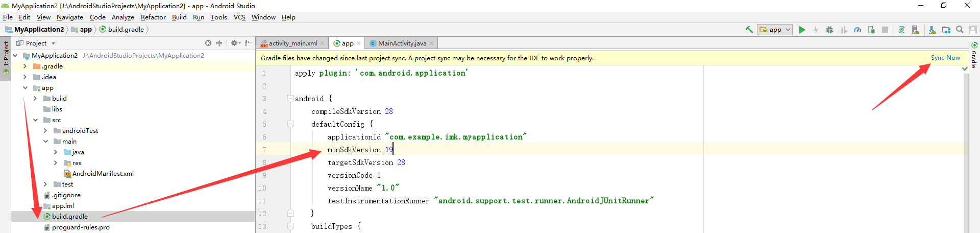Screen dimensions: 980x233
Task: Hide the Project panel with arrow icon
Action: point(248,43)
